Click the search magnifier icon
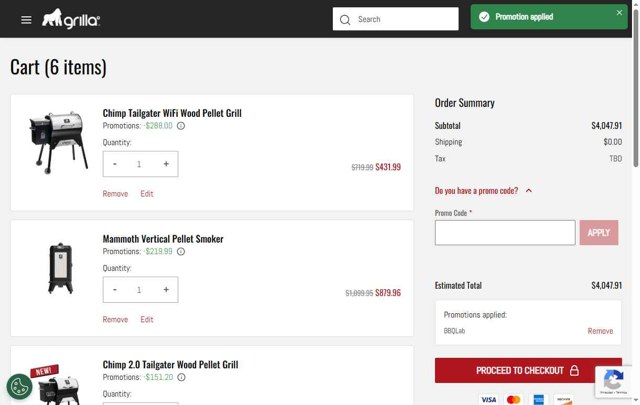The width and height of the screenshot is (640, 405). point(345,20)
